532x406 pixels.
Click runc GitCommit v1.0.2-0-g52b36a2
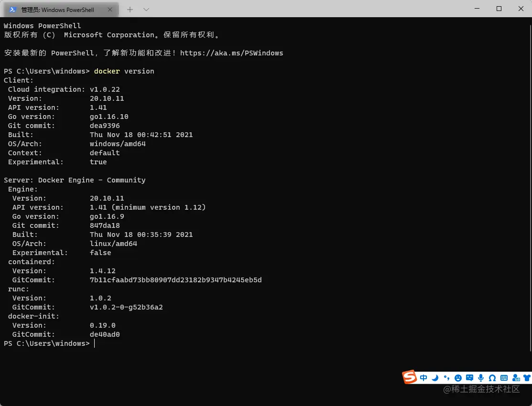coord(126,307)
